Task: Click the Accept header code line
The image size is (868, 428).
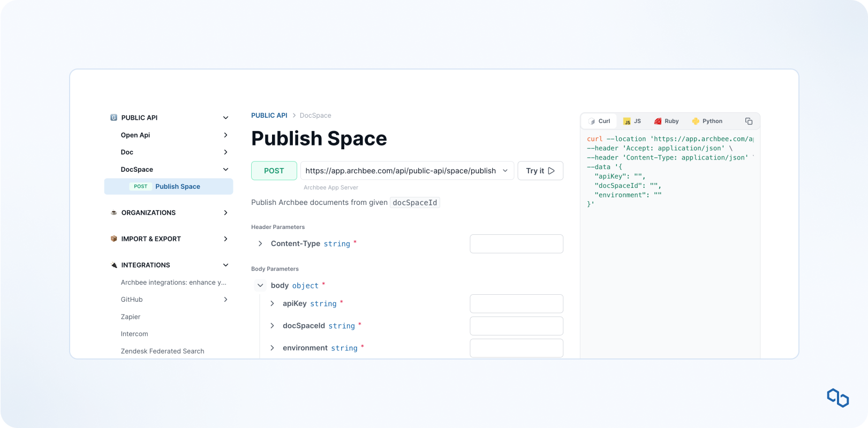Action: (660, 148)
